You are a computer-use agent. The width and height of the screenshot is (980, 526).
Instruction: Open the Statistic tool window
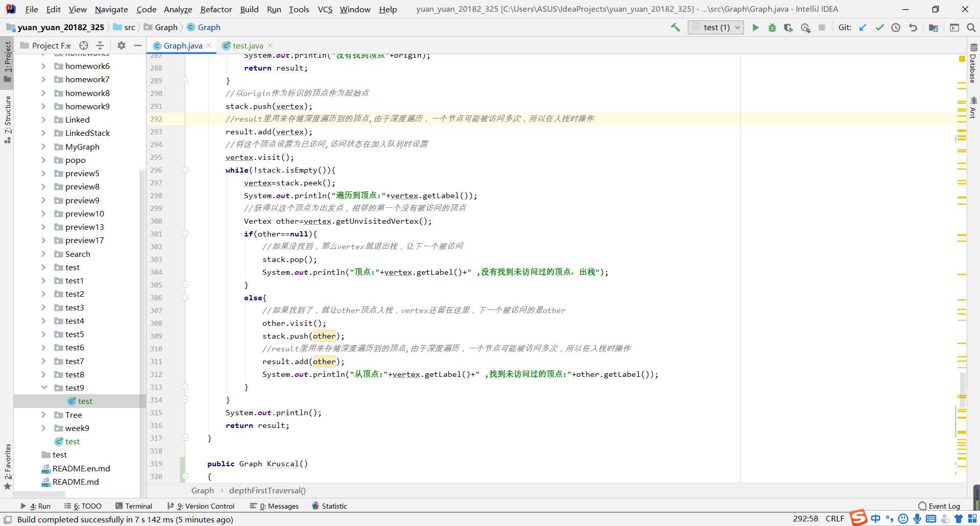coord(329,506)
